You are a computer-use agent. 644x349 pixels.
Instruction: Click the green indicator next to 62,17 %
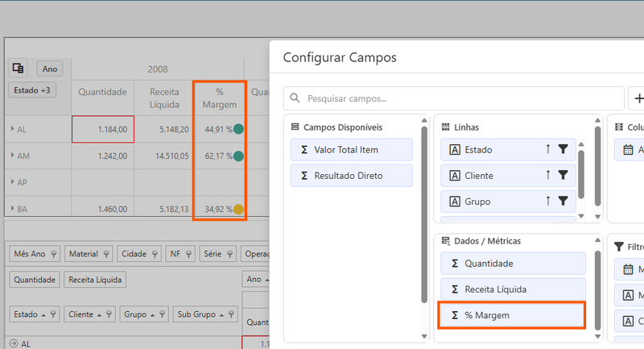(238, 156)
